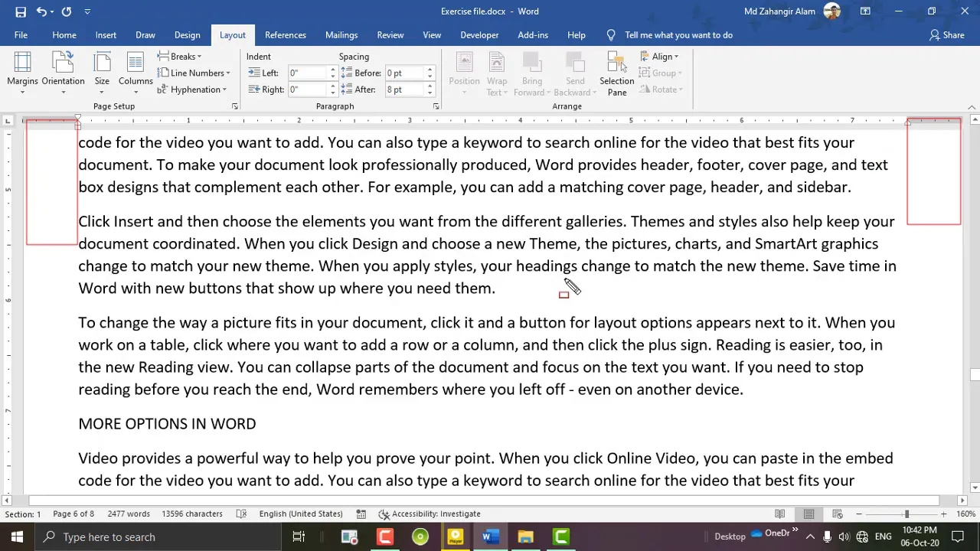Open Ribbon Display Options
The width and height of the screenshot is (980, 551).
(865, 11)
